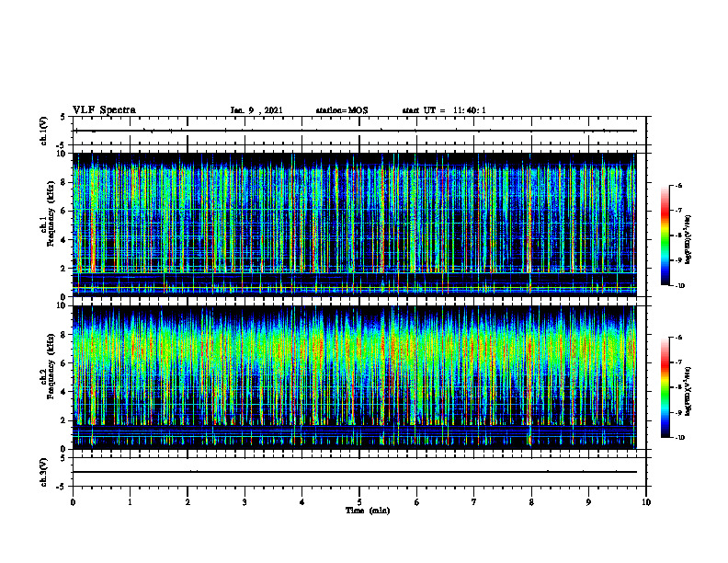Screen dimensions: 728x563
Task: Click time axis tick label 0
Action: 73,502
